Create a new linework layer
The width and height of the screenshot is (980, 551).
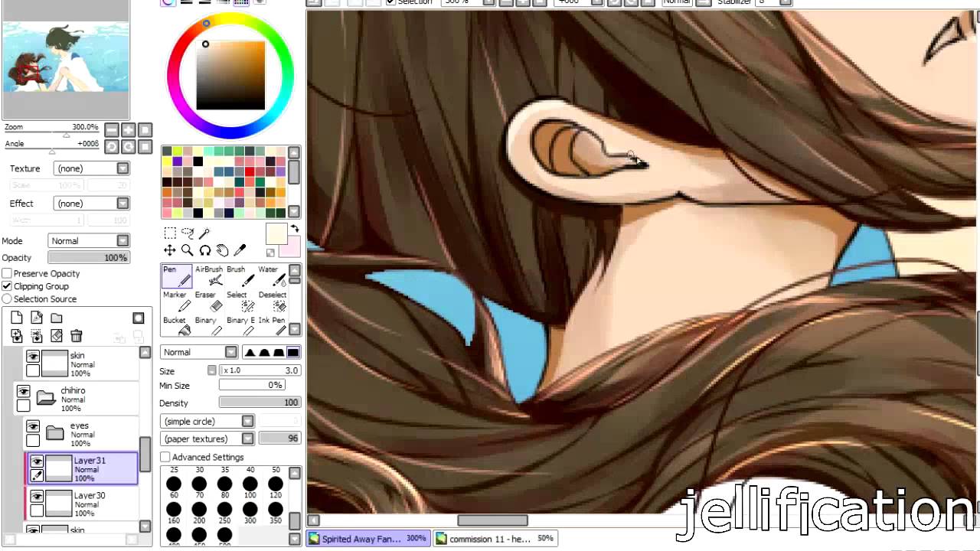[37, 318]
